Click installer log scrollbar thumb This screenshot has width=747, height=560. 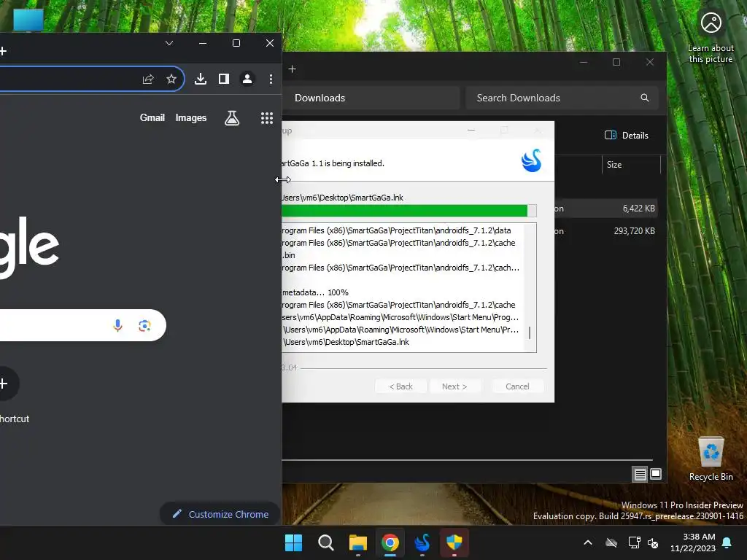point(530,332)
